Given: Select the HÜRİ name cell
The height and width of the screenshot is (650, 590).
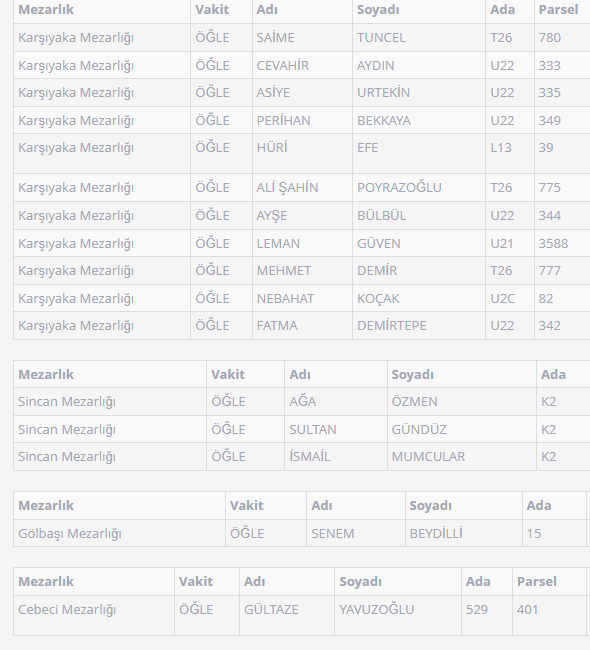Looking at the screenshot, I should pos(302,154).
